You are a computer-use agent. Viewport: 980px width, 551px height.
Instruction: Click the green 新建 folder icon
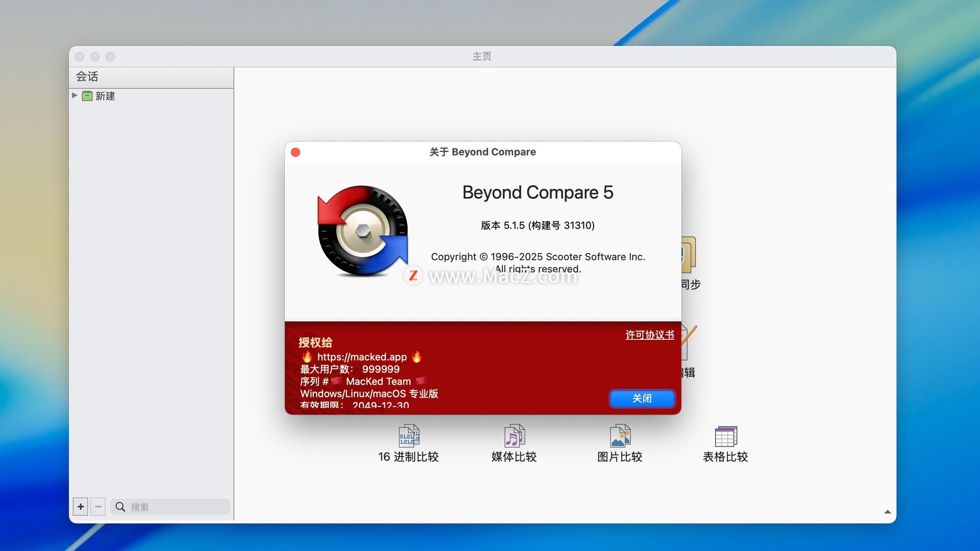point(87,96)
